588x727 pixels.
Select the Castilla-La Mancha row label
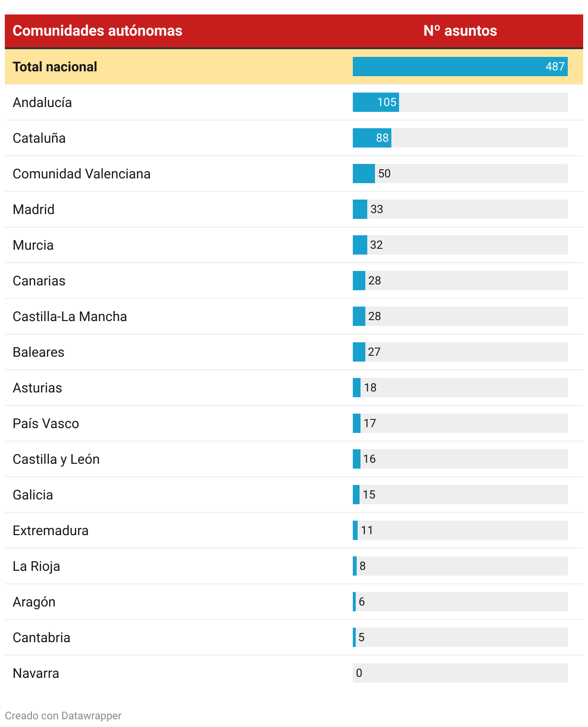(x=70, y=316)
